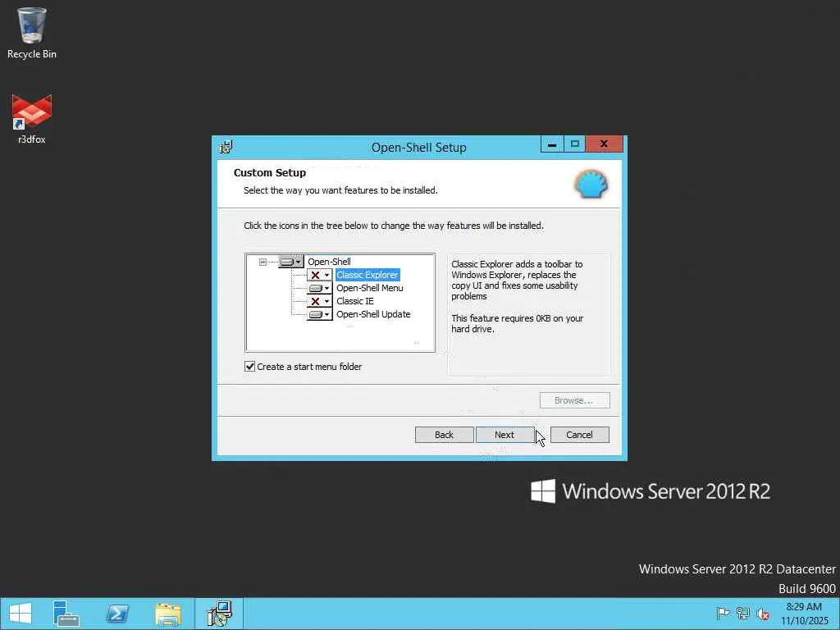Select the r3dfox desktop shortcut
This screenshot has height=630, width=840.
click(32, 119)
